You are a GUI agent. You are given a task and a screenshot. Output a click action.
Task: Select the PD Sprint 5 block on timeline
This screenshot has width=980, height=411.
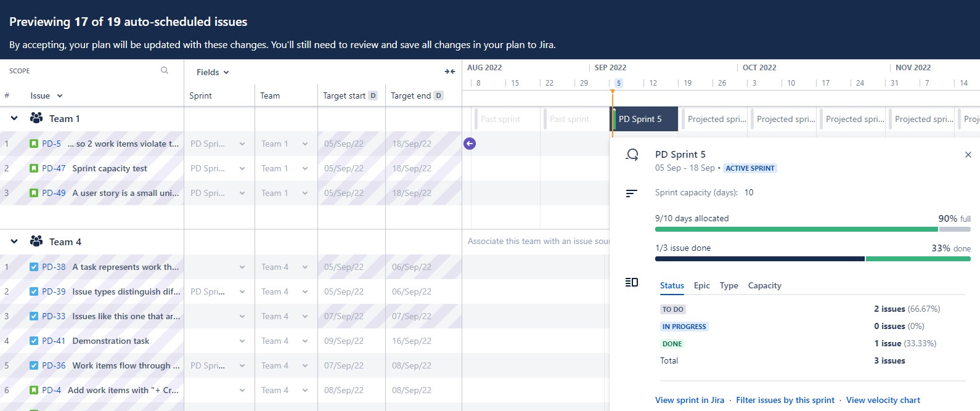[x=645, y=119]
